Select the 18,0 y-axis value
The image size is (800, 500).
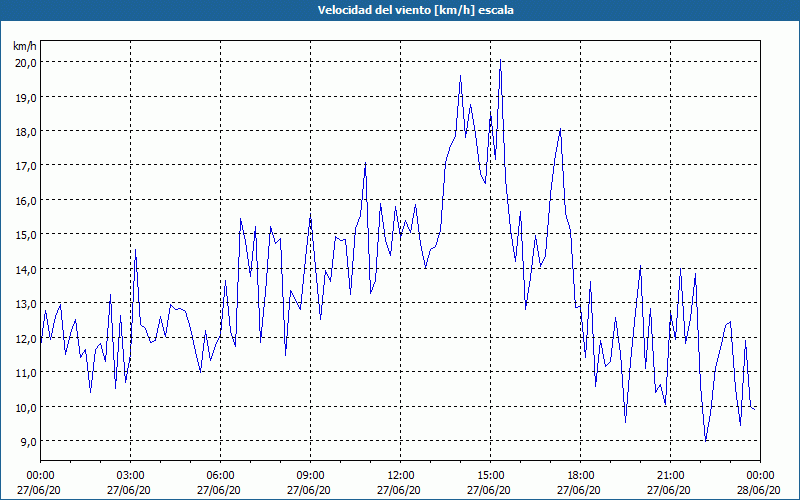(x=26, y=132)
